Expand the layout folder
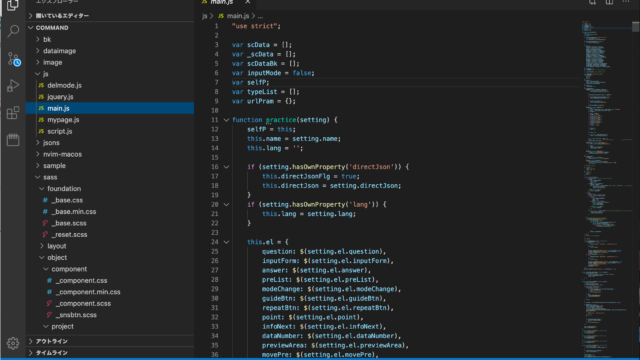640x360 pixels. [42, 246]
